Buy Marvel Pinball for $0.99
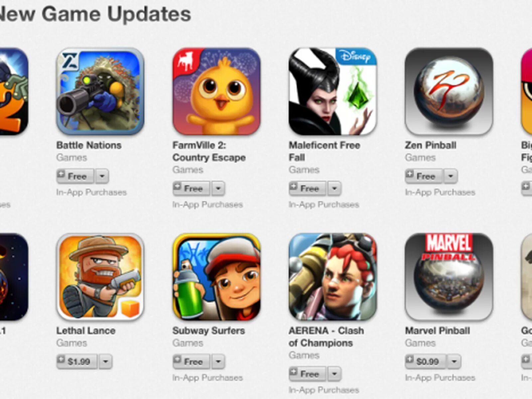The height and width of the screenshot is (399, 532). point(426,361)
